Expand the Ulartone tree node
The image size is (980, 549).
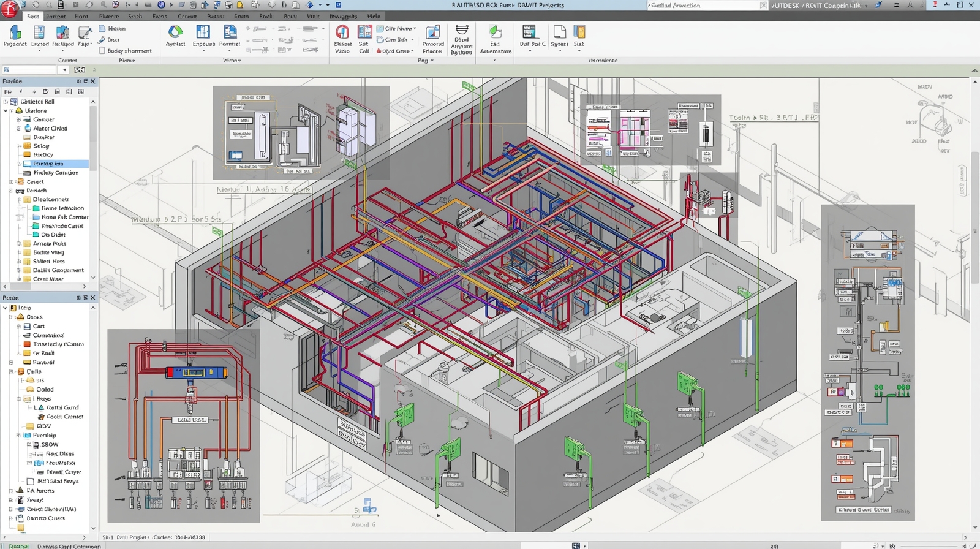[6, 111]
